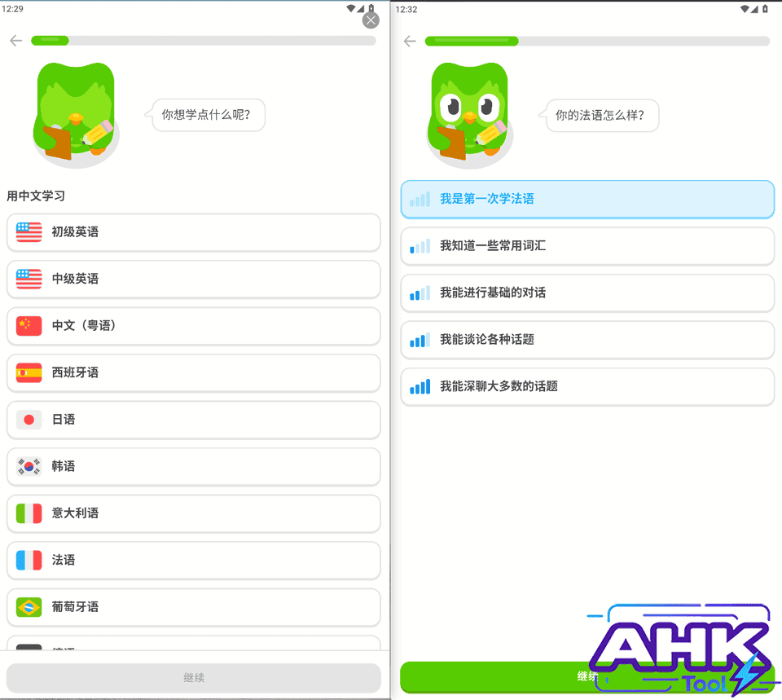This screenshot has height=700, width=782.
Task: Close the overlay with the gray X button
Action: (371, 20)
